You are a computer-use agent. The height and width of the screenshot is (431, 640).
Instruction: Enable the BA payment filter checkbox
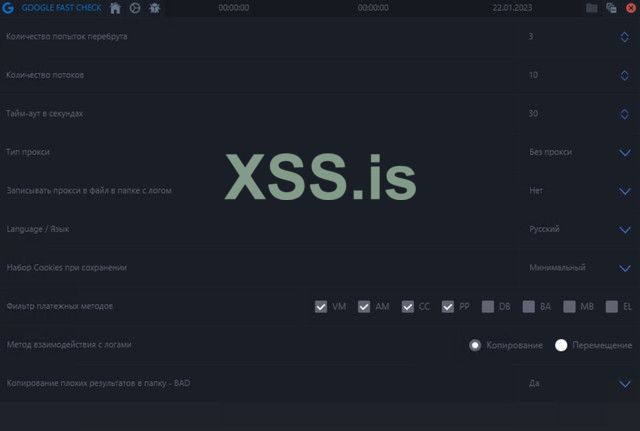pos(529,307)
